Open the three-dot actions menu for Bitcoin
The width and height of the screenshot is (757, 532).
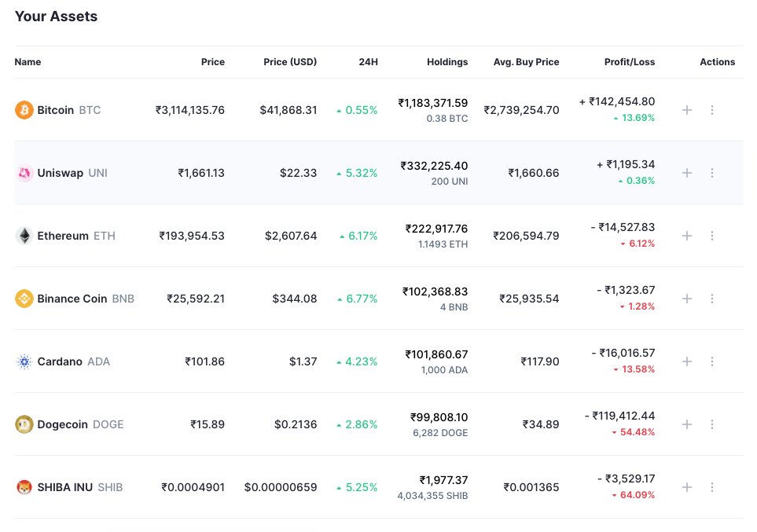[712, 110]
